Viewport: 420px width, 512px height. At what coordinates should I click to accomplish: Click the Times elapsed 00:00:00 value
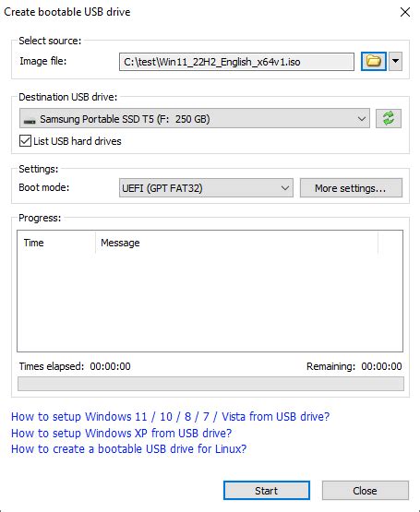[x=110, y=366]
